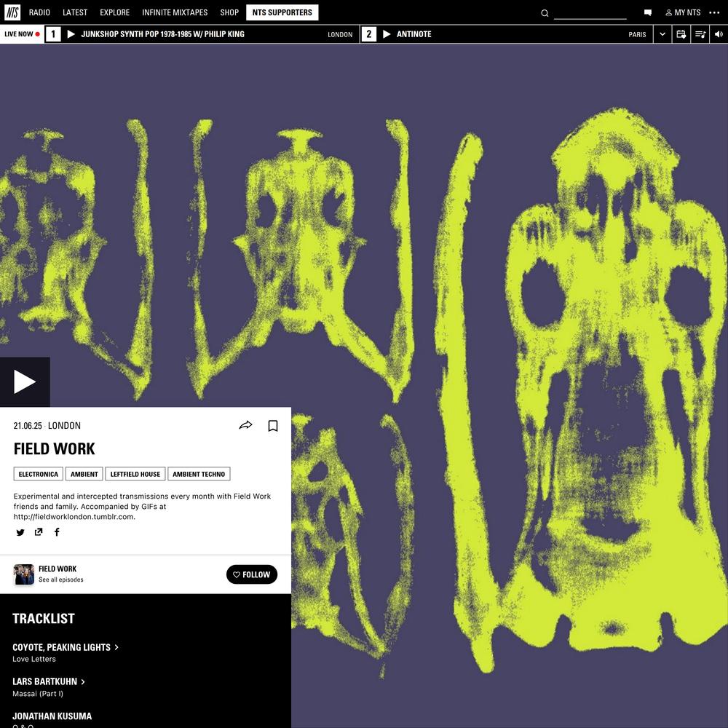The height and width of the screenshot is (728, 728).
Task: Go to the Latest page
Action: pos(75,12)
